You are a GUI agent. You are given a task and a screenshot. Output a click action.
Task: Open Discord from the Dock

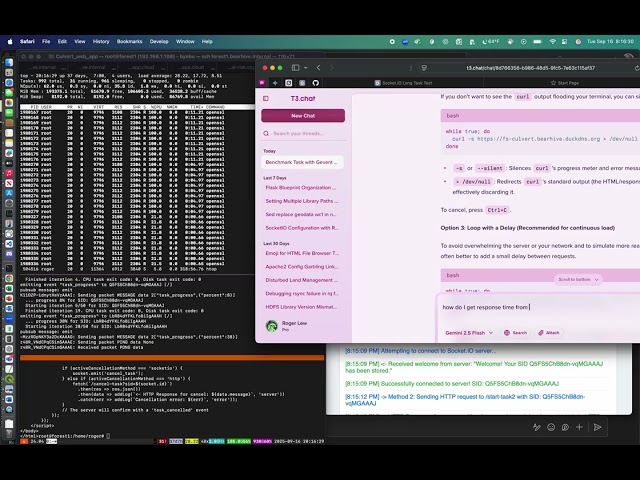click(x=9, y=254)
